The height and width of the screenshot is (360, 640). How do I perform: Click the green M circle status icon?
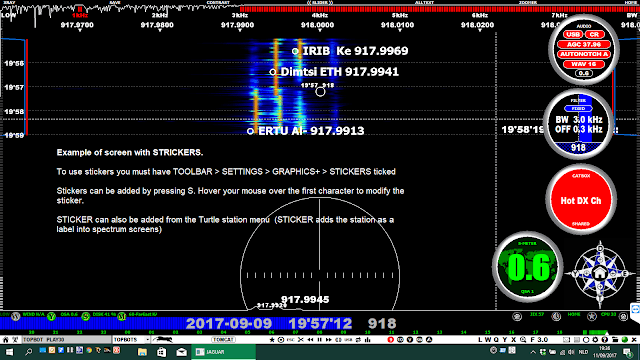pos(122,316)
